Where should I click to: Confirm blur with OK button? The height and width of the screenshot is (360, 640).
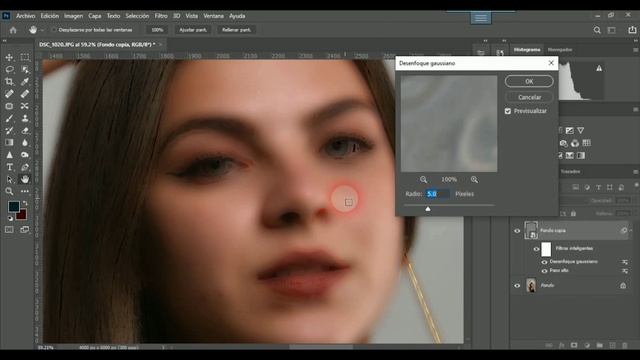click(x=529, y=81)
